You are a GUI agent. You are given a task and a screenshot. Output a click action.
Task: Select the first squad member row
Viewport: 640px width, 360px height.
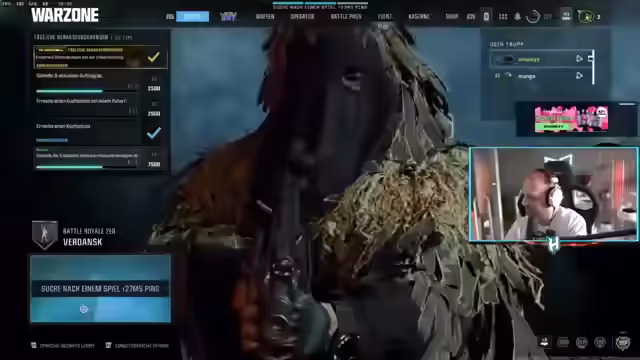tap(540, 59)
